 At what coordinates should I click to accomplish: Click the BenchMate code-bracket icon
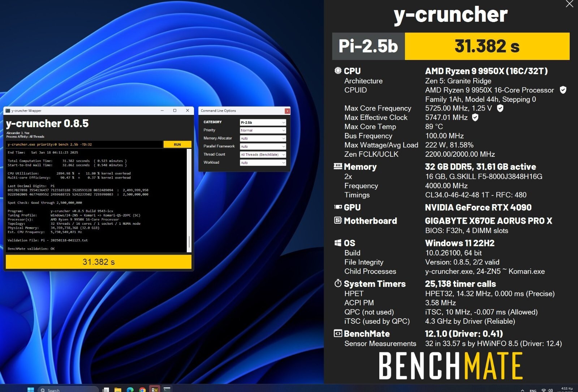[338, 333]
